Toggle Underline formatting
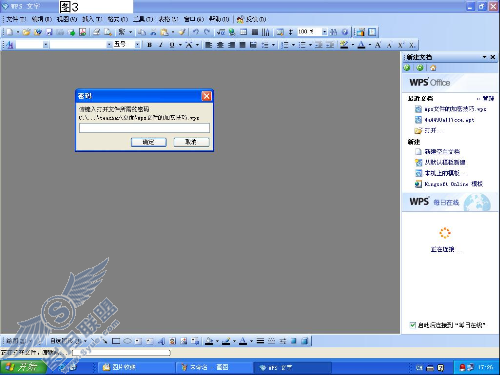This screenshot has height=375, width=500. pos(172,45)
